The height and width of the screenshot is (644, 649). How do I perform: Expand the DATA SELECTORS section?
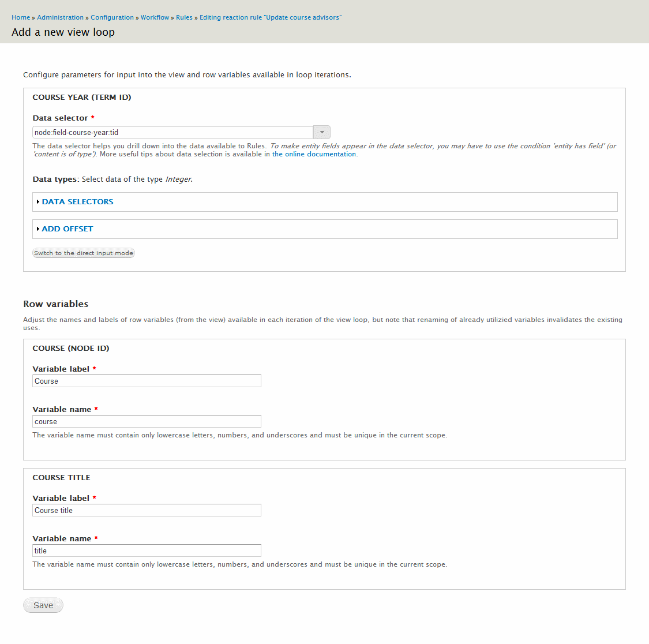point(77,201)
